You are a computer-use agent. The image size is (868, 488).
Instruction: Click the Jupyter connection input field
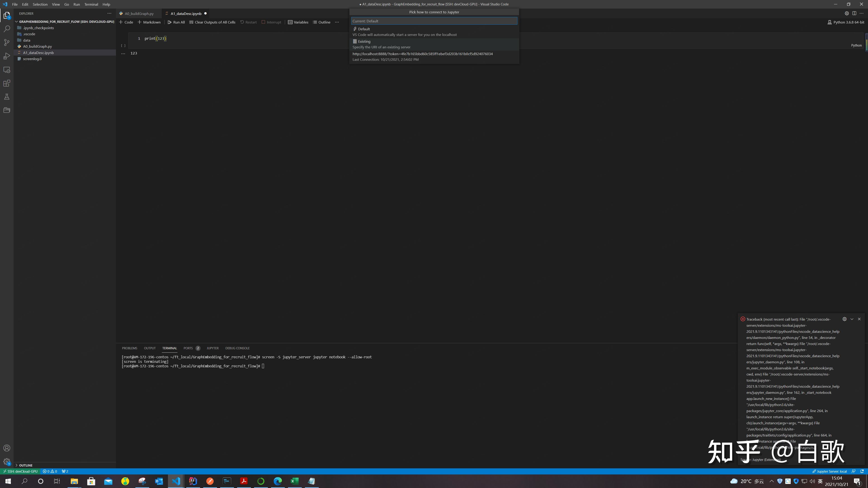434,21
